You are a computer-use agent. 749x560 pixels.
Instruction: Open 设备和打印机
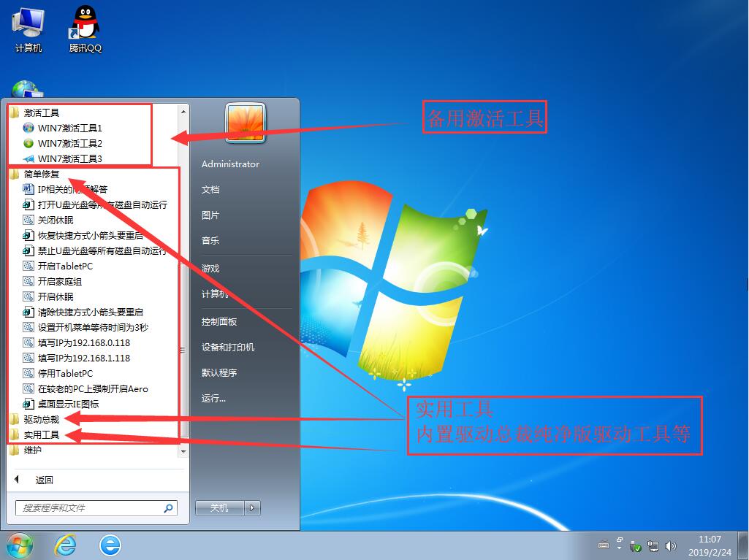pyautogui.click(x=228, y=347)
